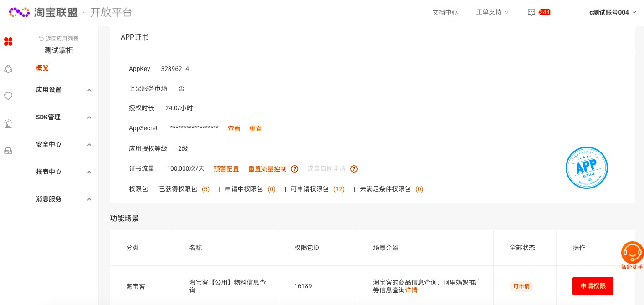
Task: Click 重置 to reset AppSecret
Action: coord(256,128)
